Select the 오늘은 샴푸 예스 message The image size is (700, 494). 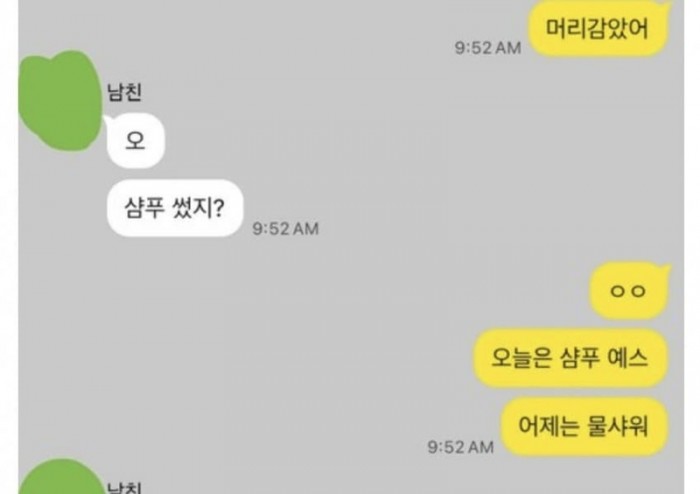[x=570, y=357]
